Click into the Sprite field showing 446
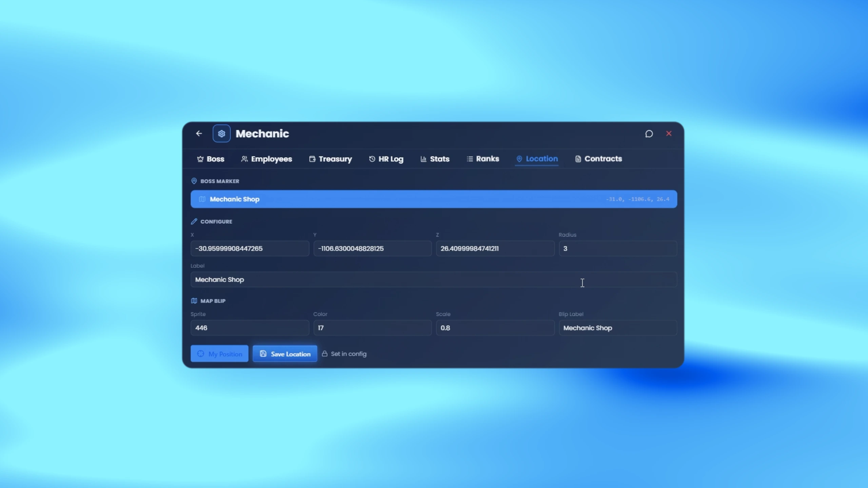 click(250, 328)
